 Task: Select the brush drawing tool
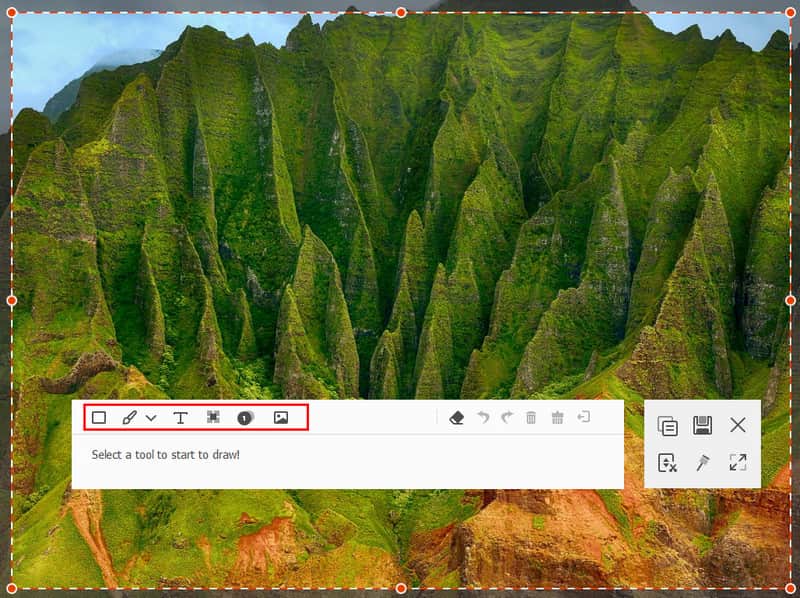tap(129, 418)
